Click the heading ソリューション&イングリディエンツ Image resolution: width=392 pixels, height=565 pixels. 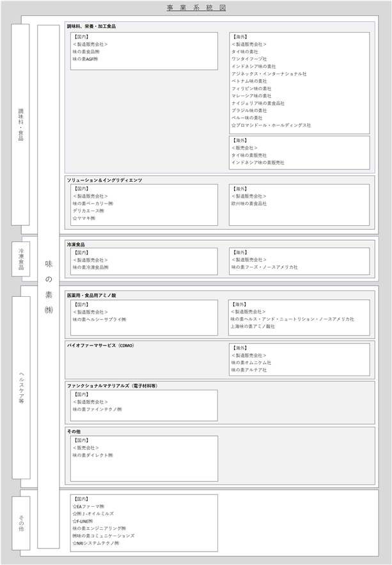[104, 180]
